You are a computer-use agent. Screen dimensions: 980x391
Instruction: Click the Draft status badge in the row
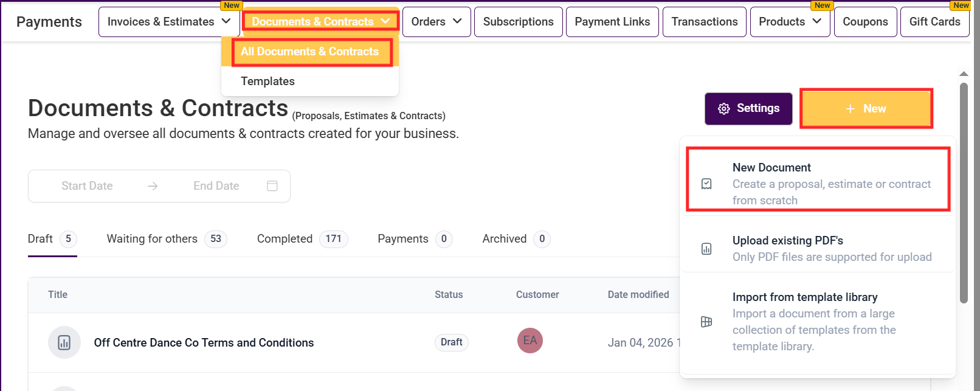(x=452, y=342)
